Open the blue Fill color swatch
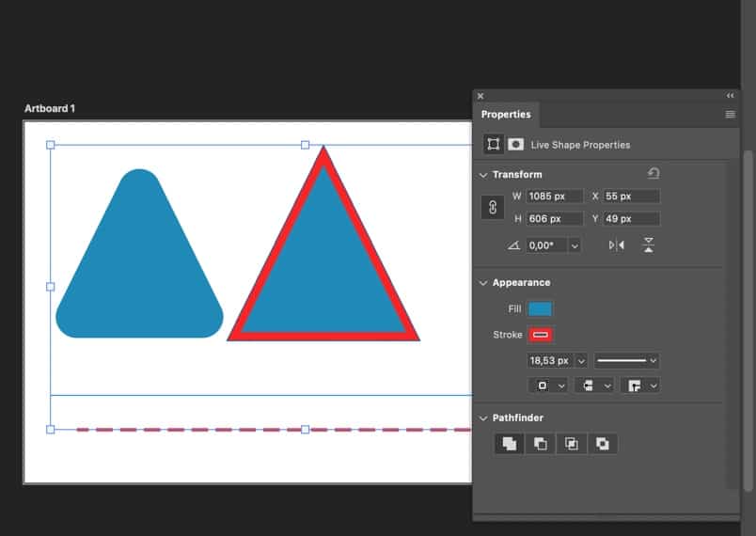The width and height of the screenshot is (756, 536). pos(540,309)
